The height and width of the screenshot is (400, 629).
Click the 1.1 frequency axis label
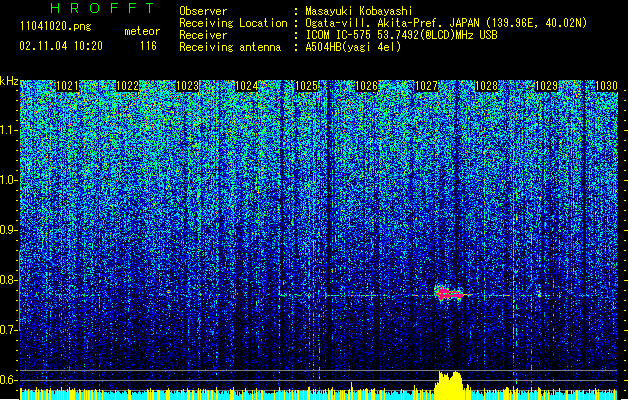8,130
